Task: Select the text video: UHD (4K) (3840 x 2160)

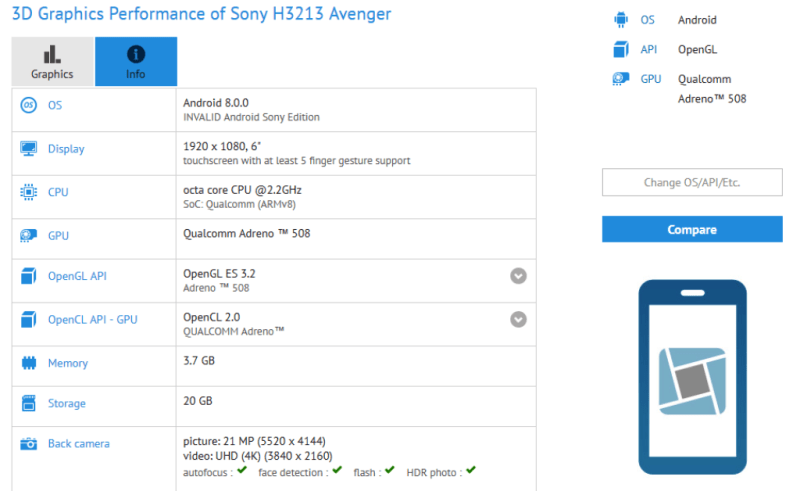Action: pyautogui.click(x=258, y=456)
